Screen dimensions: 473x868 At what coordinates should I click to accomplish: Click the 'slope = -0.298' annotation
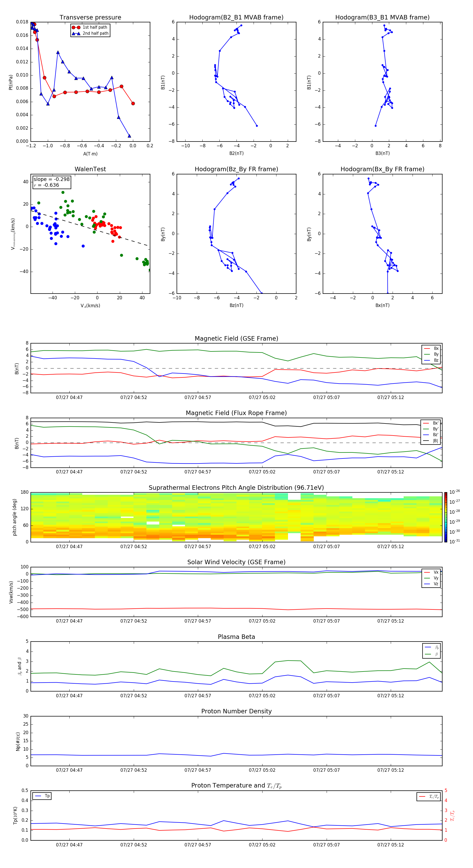tap(52, 179)
